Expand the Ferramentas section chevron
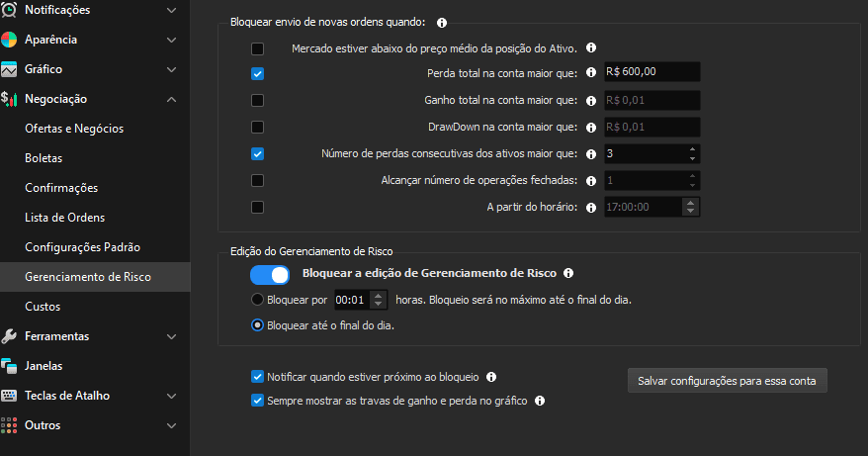The image size is (868, 456). pyautogui.click(x=172, y=336)
